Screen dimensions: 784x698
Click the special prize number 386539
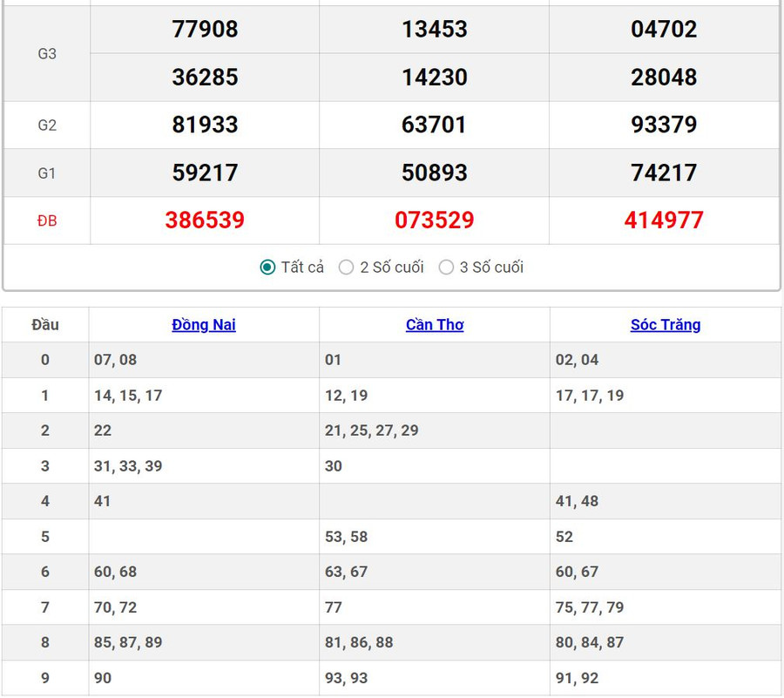coord(205,220)
